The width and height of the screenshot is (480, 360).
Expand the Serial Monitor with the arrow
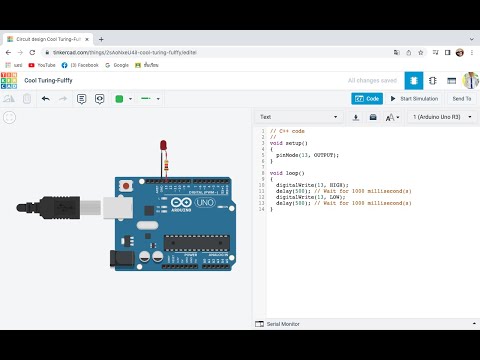474,324
